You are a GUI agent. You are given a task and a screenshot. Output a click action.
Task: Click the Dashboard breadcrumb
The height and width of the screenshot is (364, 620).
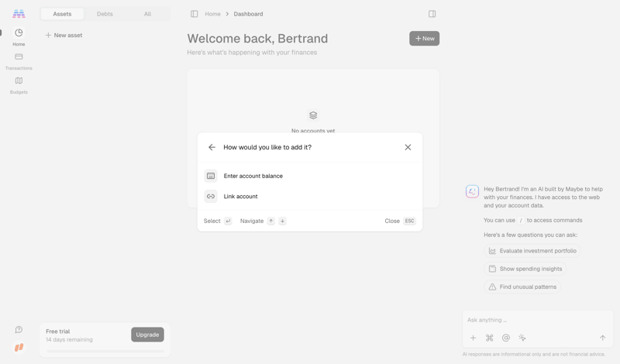click(248, 14)
